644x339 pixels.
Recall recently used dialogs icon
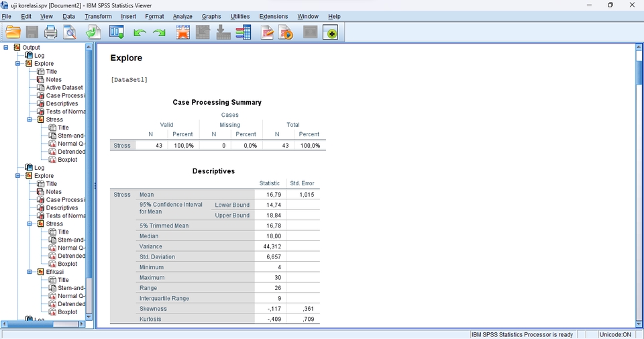[x=116, y=32]
